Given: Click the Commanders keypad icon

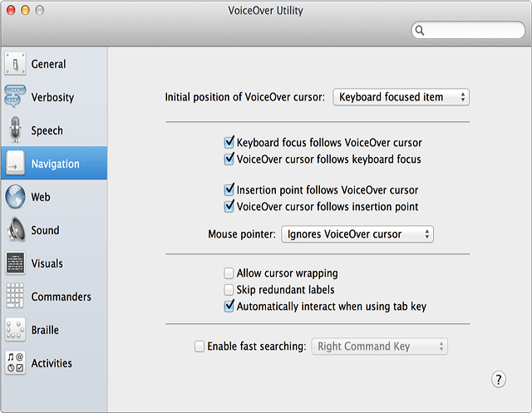Looking at the screenshot, I should (x=16, y=297).
